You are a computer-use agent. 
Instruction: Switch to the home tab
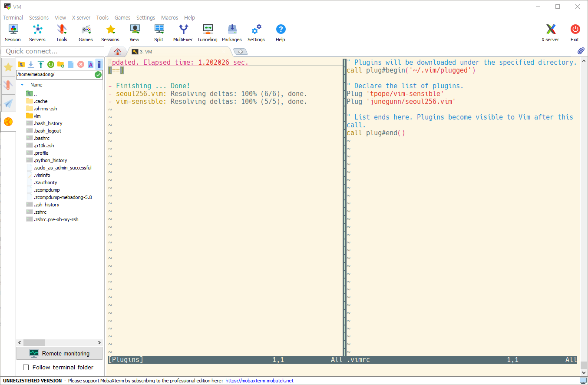click(x=117, y=52)
